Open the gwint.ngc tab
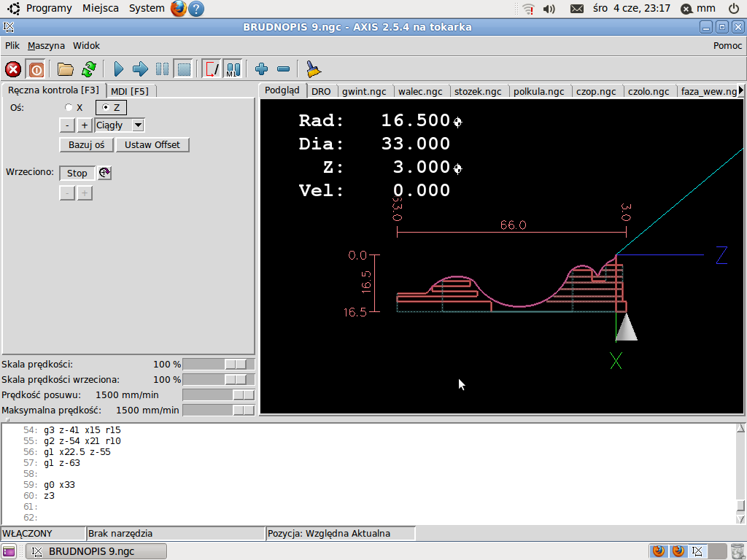Viewport: 747px width, 560px height. click(x=364, y=91)
